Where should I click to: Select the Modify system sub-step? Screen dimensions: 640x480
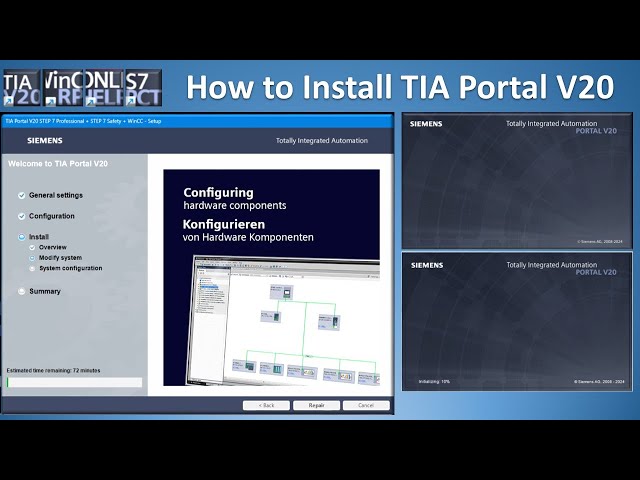[60, 258]
